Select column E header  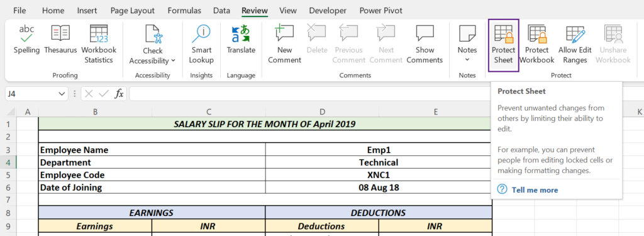click(x=435, y=112)
